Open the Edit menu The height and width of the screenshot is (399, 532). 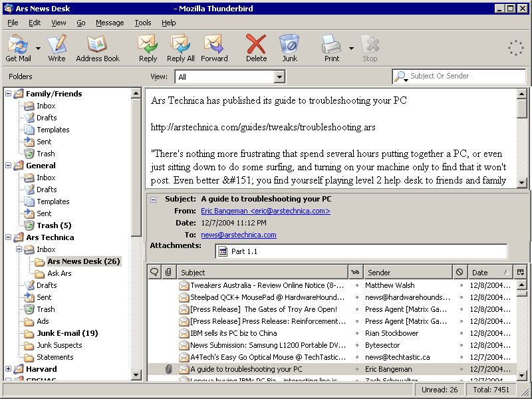(x=35, y=23)
